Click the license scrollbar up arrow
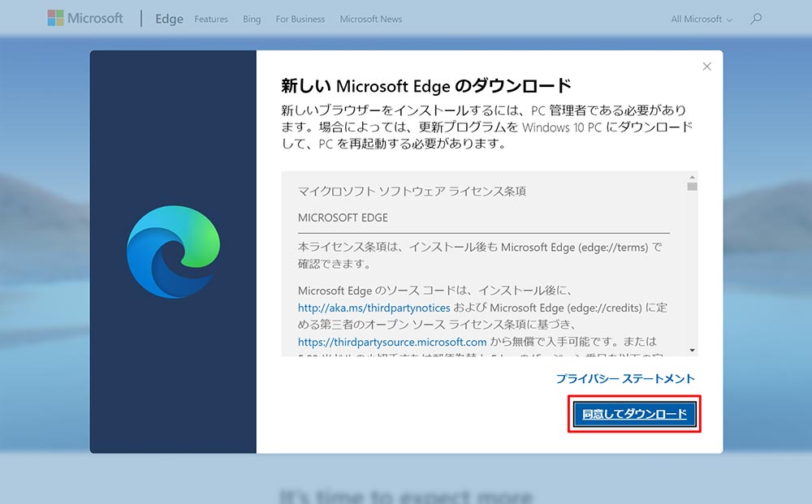 pos(693,177)
